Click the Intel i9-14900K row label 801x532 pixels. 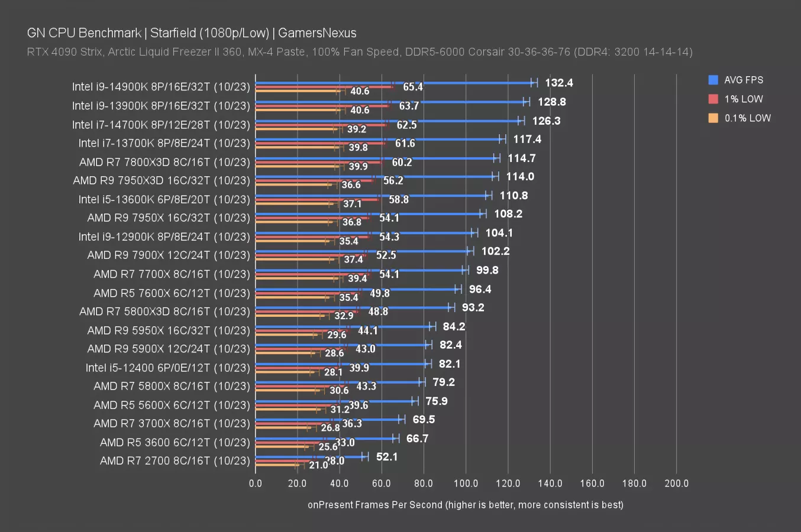[161, 87]
